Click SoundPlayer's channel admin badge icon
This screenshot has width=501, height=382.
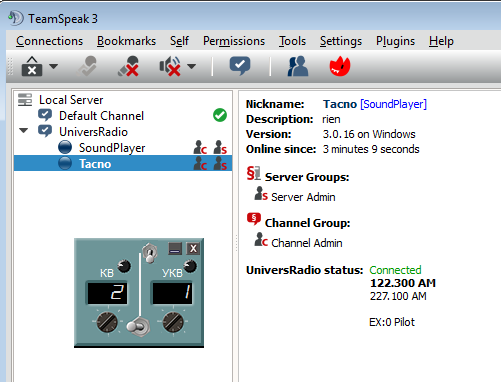click(x=200, y=147)
